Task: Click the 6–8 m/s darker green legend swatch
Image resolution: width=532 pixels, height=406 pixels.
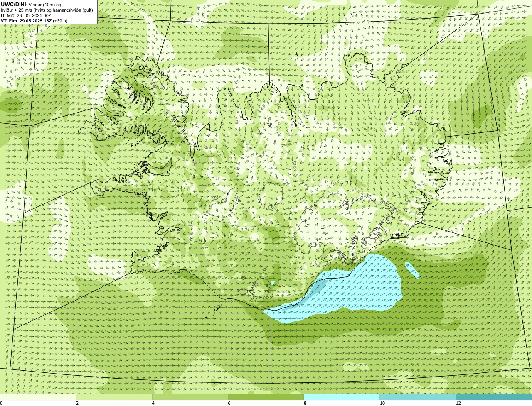Action: coord(266,397)
